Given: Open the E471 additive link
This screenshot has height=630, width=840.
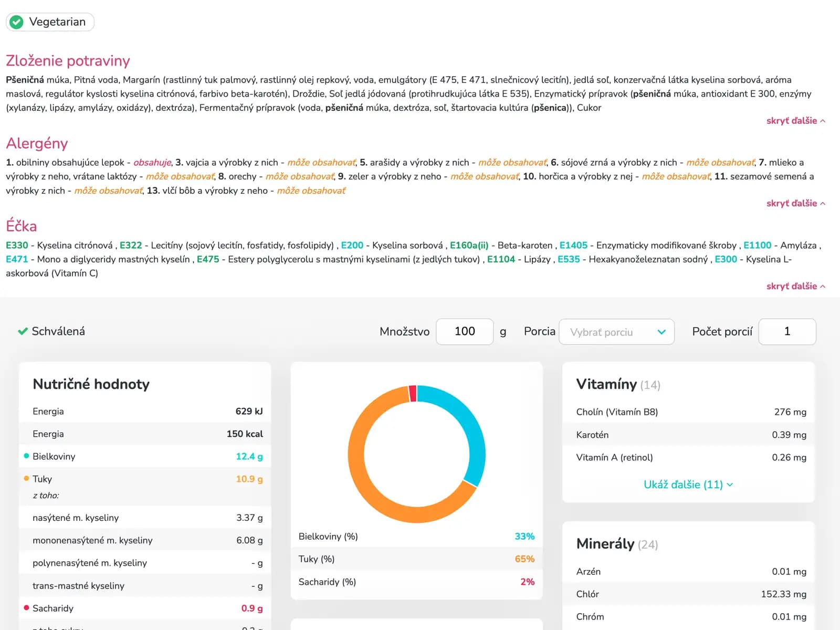Looking at the screenshot, I should (x=17, y=259).
